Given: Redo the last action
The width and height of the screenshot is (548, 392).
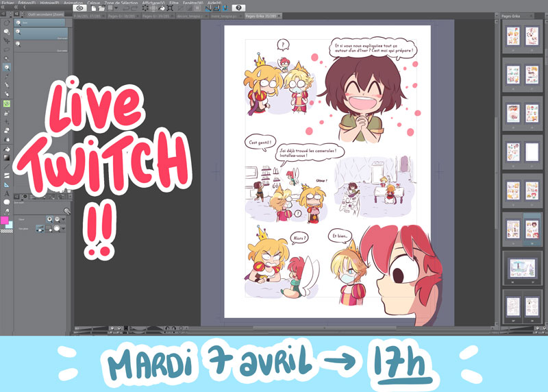Looking at the screenshot, I should pyautogui.click(x=134, y=8).
